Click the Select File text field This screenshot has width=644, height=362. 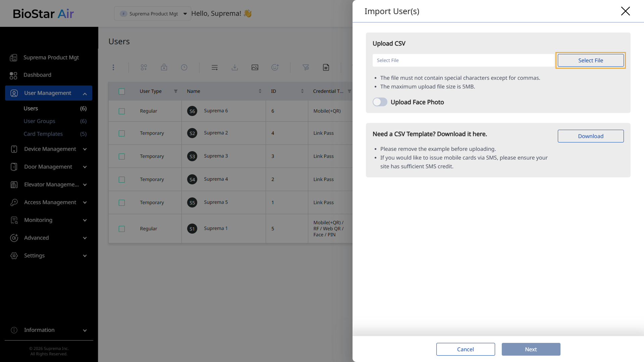pyautogui.click(x=463, y=61)
